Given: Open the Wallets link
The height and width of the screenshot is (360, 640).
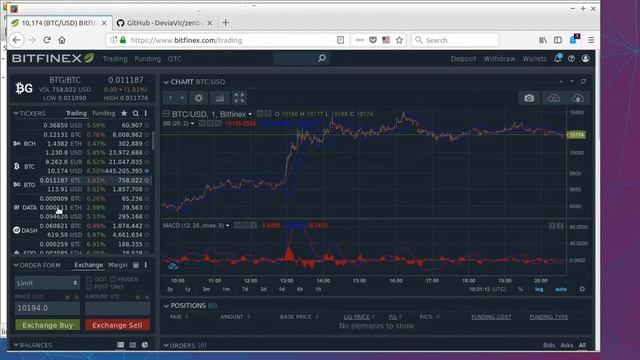Looking at the screenshot, I should coord(535,59).
